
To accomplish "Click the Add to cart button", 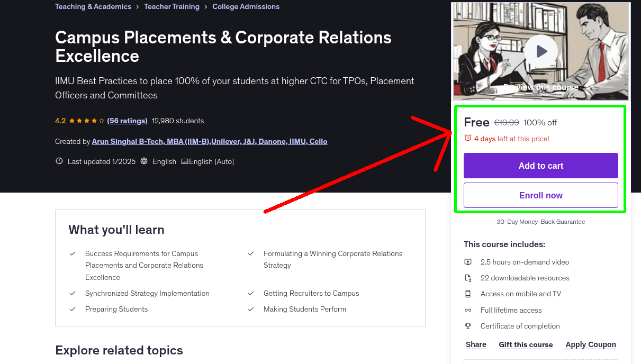I will tap(540, 165).
